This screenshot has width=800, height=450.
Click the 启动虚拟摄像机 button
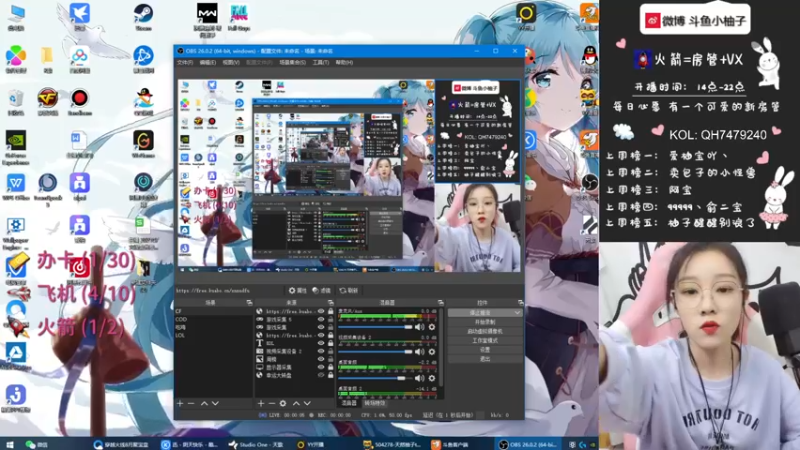(x=485, y=331)
